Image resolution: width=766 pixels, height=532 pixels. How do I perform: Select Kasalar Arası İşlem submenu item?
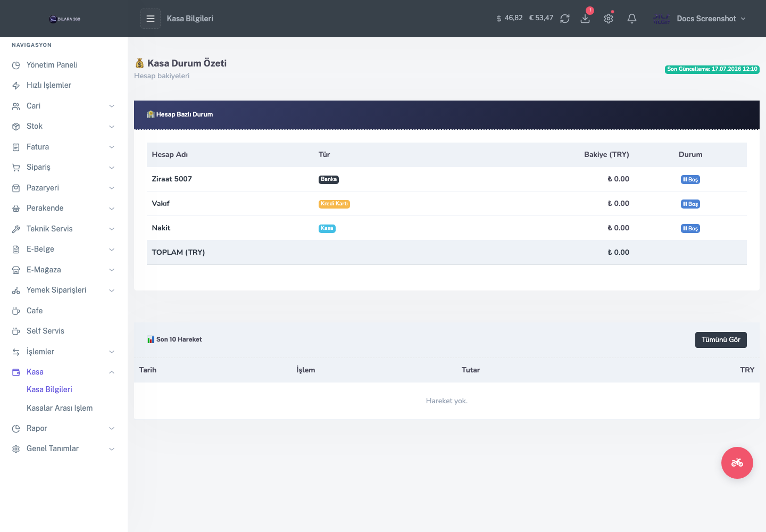coord(60,408)
